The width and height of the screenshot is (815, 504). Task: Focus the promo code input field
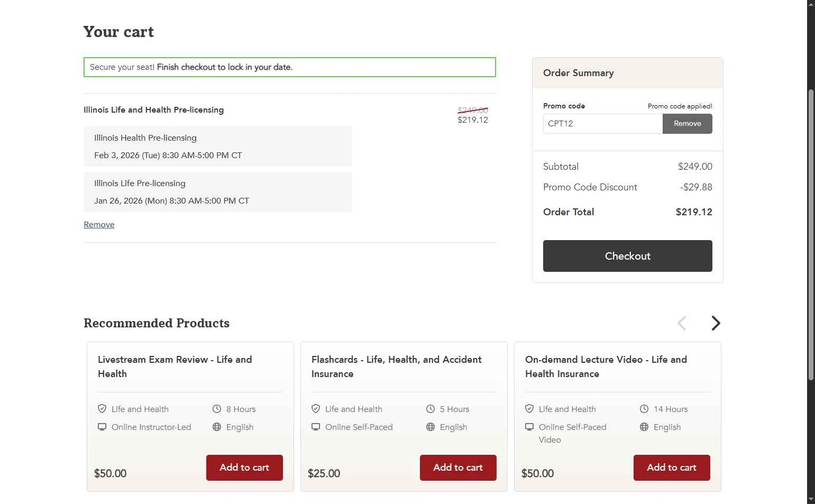[x=602, y=124]
